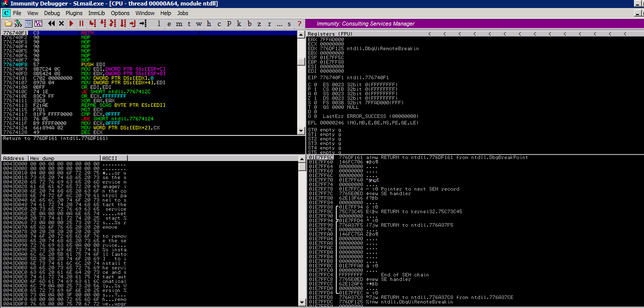Click the Go to address icon
The width and height of the screenshot is (644, 308).
(143, 24)
